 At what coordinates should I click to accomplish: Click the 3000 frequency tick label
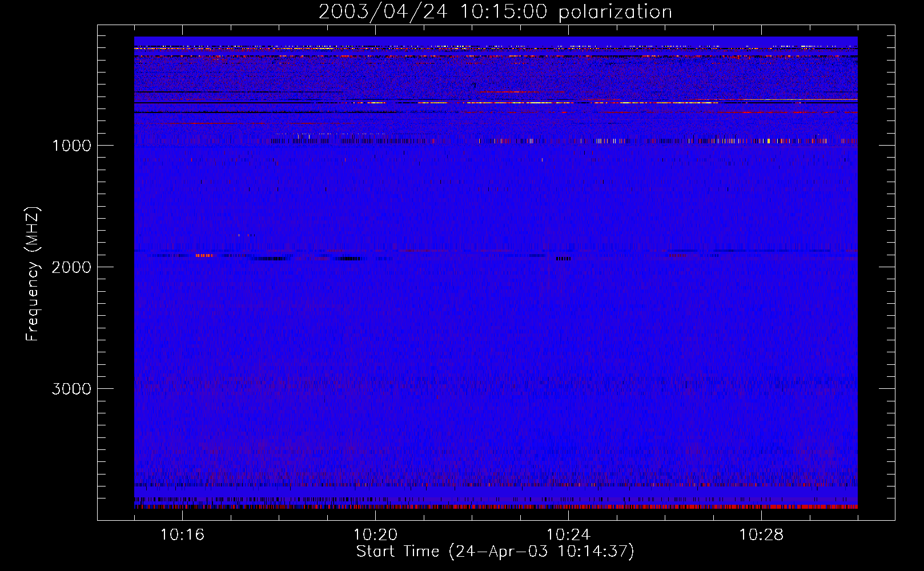click(71, 389)
